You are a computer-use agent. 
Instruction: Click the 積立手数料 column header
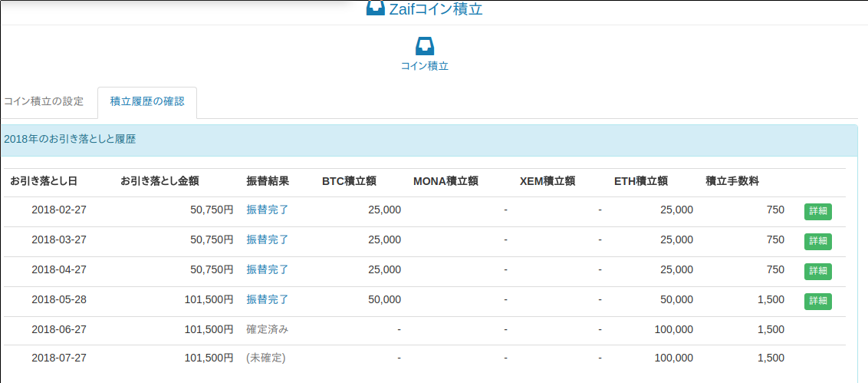pyautogui.click(x=732, y=181)
